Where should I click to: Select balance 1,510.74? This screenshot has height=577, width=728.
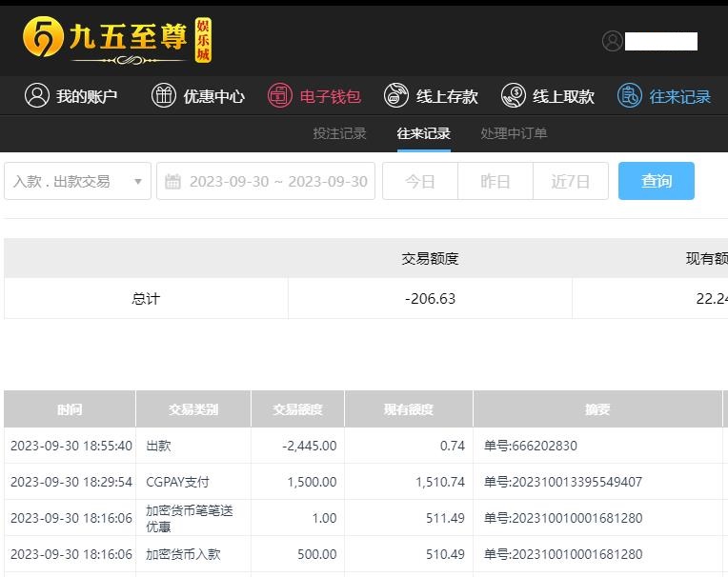(x=440, y=482)
